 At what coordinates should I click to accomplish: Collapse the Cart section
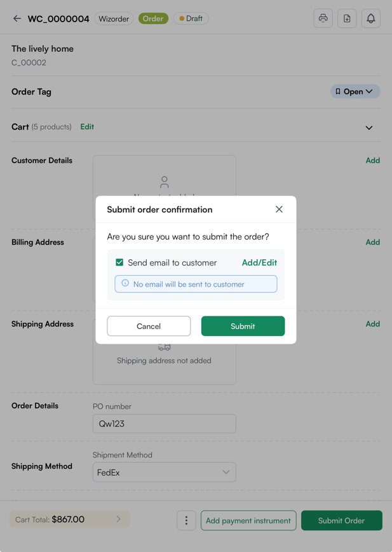[369, 128]
